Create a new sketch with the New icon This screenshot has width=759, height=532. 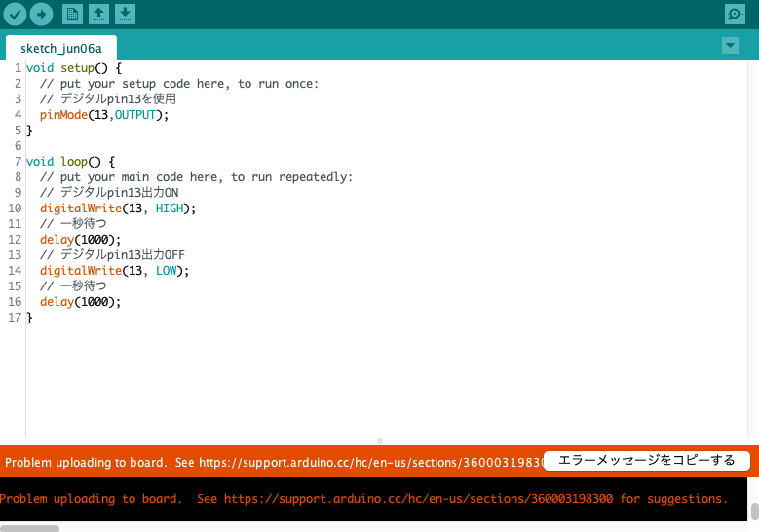pos(72,14)
